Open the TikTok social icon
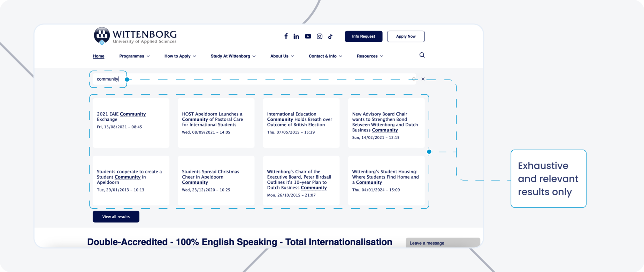The image size is (644, 272). (330, 36)
